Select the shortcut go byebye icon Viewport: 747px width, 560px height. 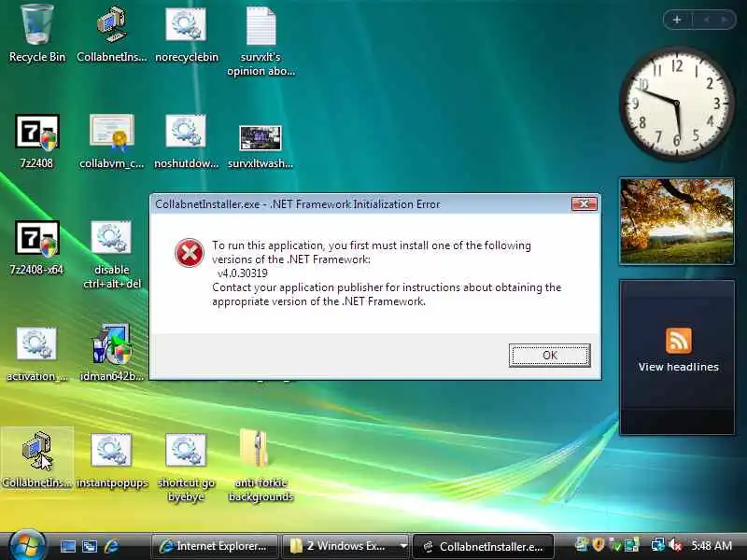(186, 468)
